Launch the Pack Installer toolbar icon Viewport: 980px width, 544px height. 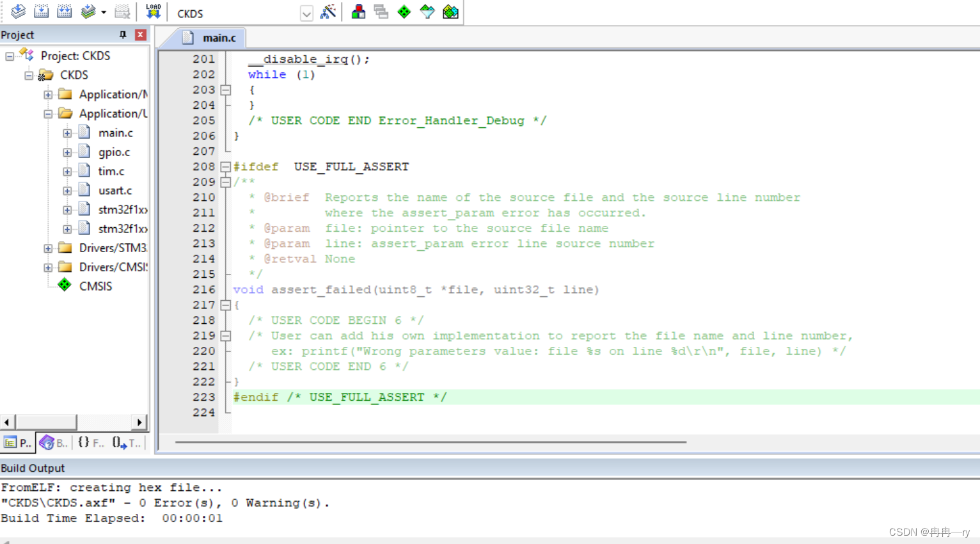point(450,12)
